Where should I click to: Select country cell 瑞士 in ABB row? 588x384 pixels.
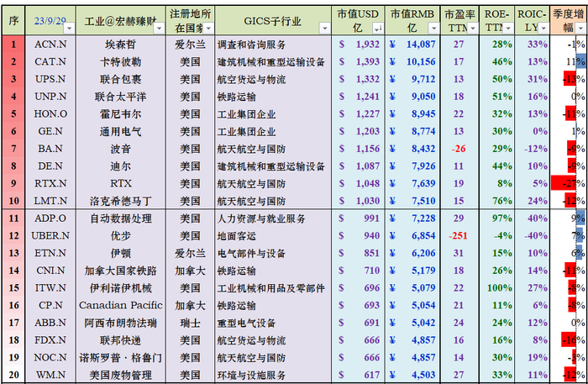(190, 323)
